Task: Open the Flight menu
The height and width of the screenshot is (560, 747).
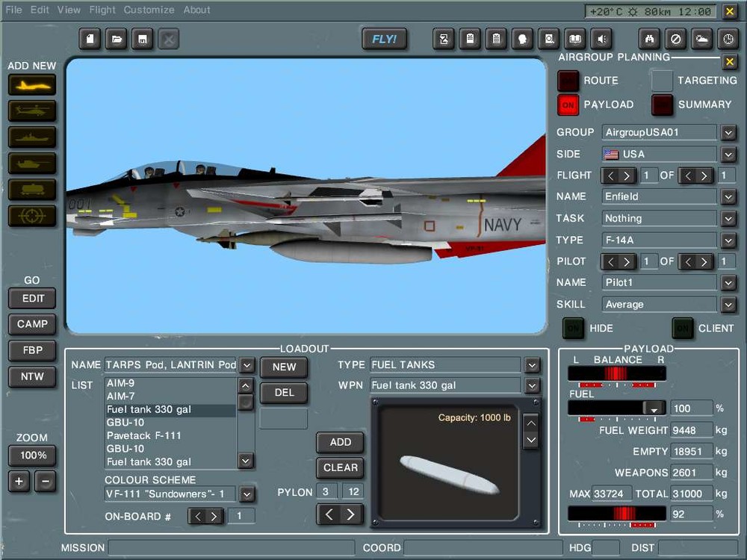Action: [102, 10]
